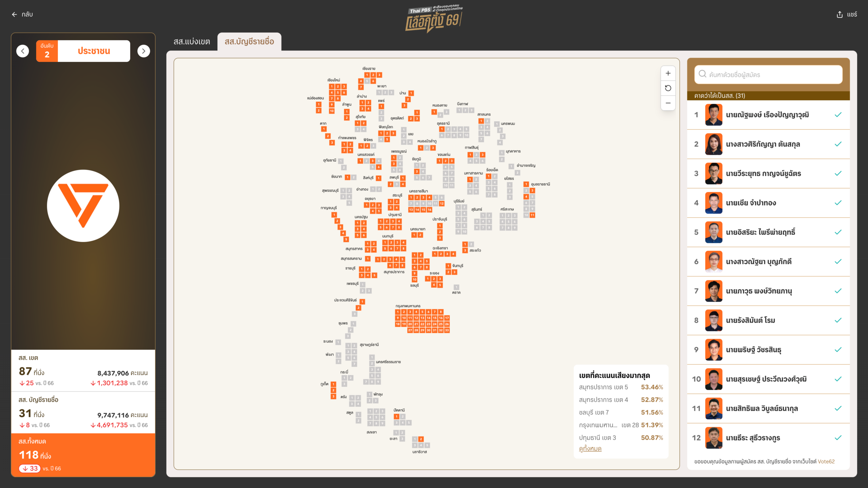Screen dimensions: 868x488
Task: Open the Vote62 website link
Action: pos(826,462)
